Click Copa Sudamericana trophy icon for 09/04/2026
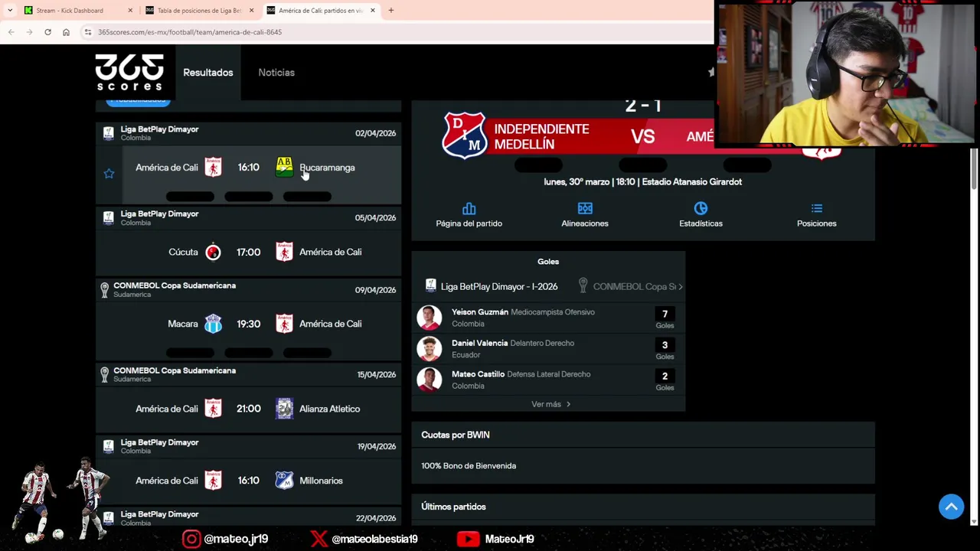Screen dimensions: 980x551 [105, 290]
